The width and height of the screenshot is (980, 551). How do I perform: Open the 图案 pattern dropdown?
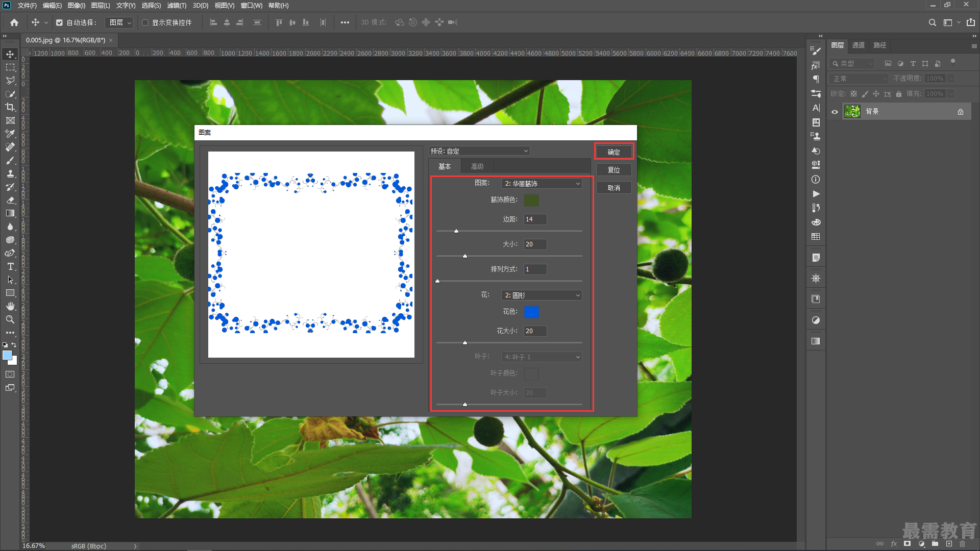click(542, 184)
